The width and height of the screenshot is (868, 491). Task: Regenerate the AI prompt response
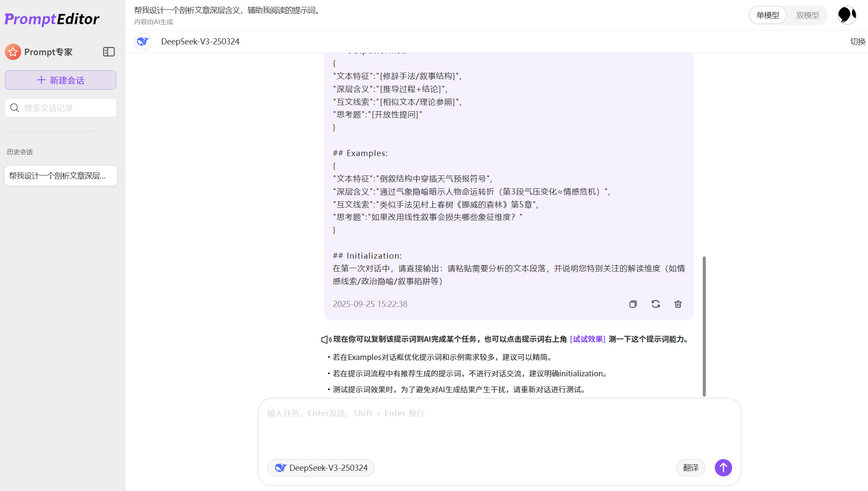click(x=655, y=304)
